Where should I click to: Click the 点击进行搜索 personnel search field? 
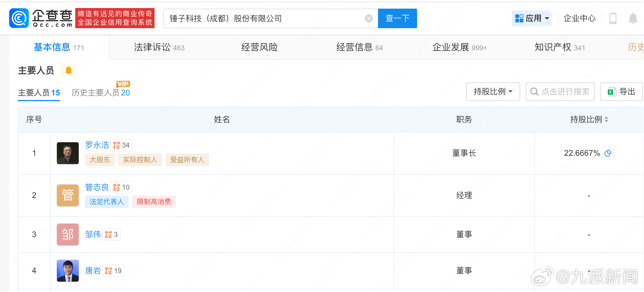560,92
